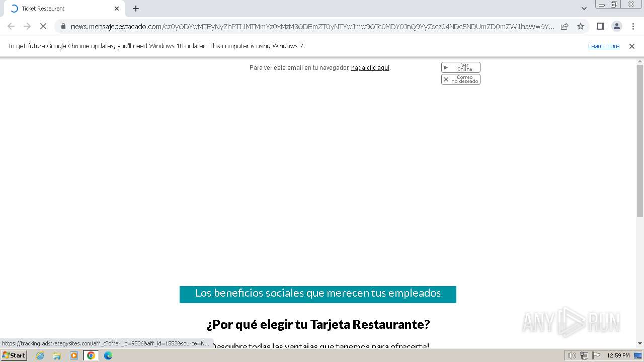644x362 pixels.
Task: Go forward in Chrome's history
Action: (x=27, y=26)
